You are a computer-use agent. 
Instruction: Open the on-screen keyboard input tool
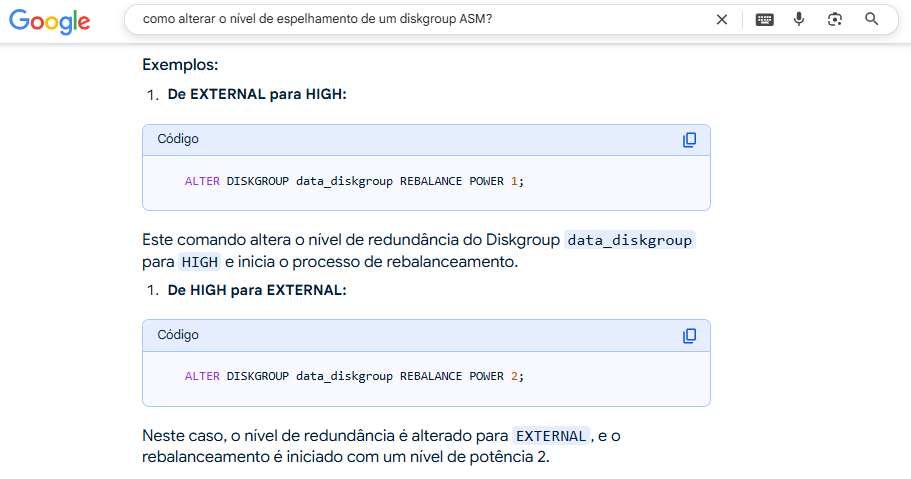[764, 19]
